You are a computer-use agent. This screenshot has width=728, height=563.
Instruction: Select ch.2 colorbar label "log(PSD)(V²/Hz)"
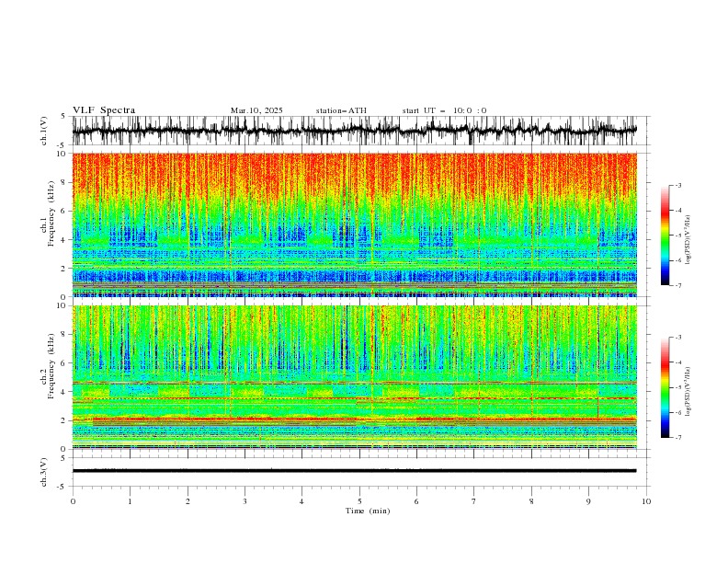pos(688,392)
